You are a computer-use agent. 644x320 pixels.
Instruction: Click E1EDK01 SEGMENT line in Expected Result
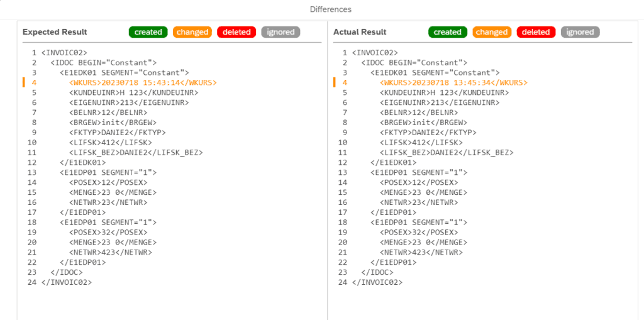(125, 73)
